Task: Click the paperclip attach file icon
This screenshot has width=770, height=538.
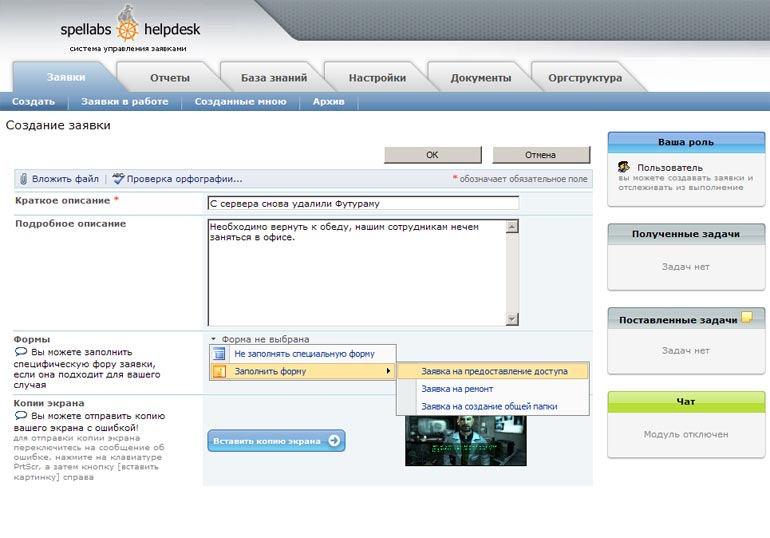Action: coord(23,179)
